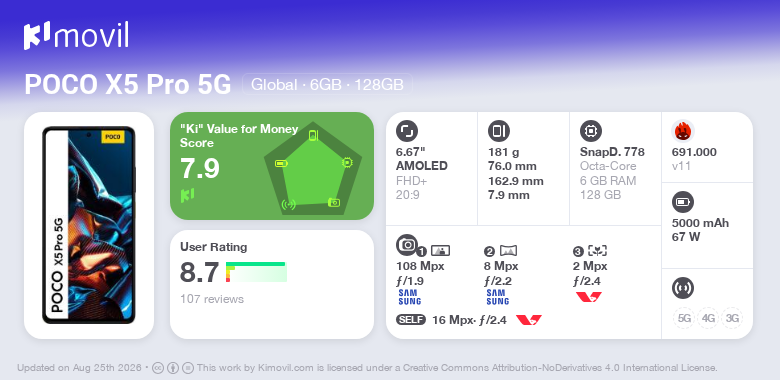This screenshot has width=780, height=380.
Task: Click the macro camera flower icon
Action: (x=597, y=251)
